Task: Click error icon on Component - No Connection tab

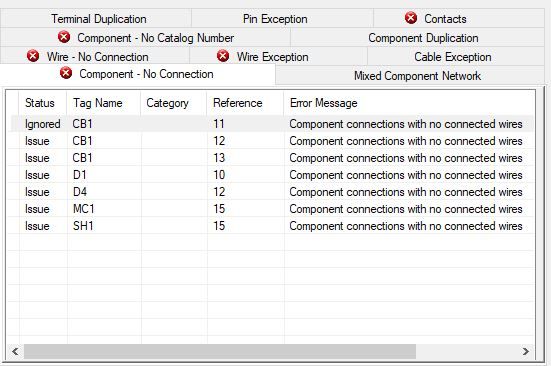Action: (x=66, y=73)
